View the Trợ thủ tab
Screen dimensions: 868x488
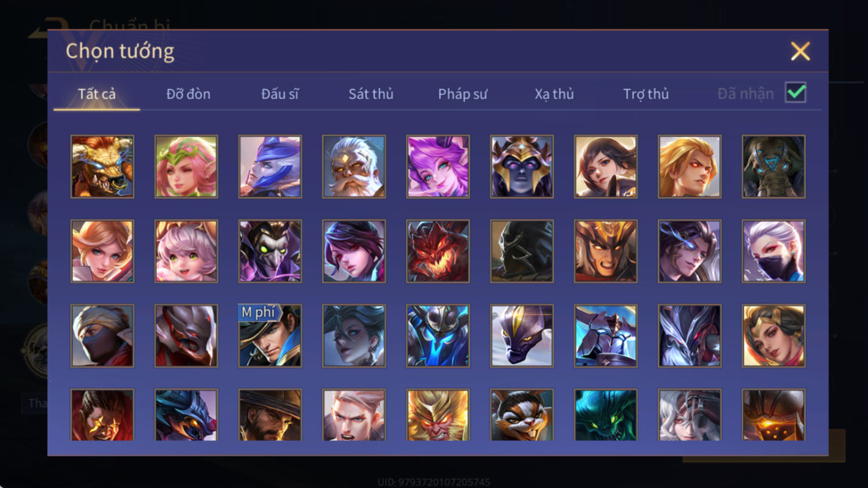(x=646, y=94)
